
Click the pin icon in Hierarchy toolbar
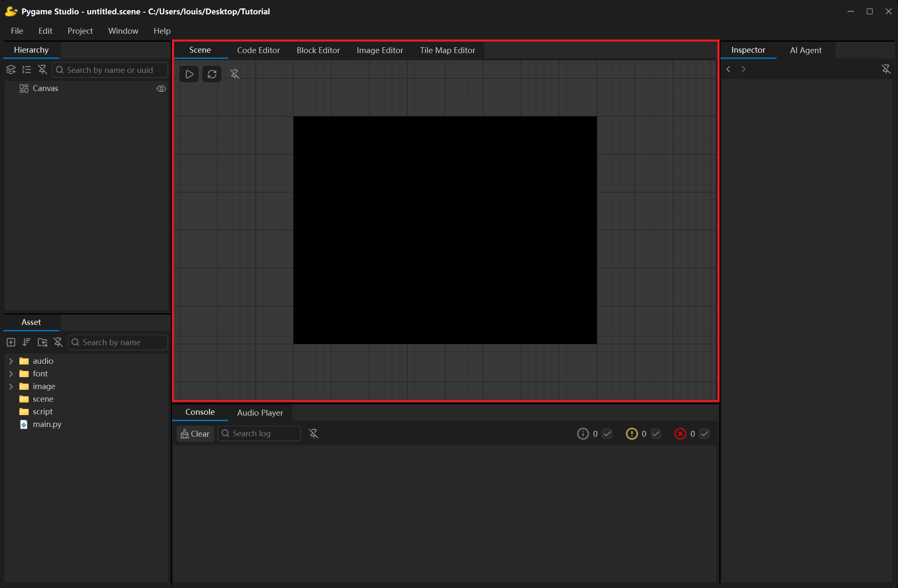[43, 70]
